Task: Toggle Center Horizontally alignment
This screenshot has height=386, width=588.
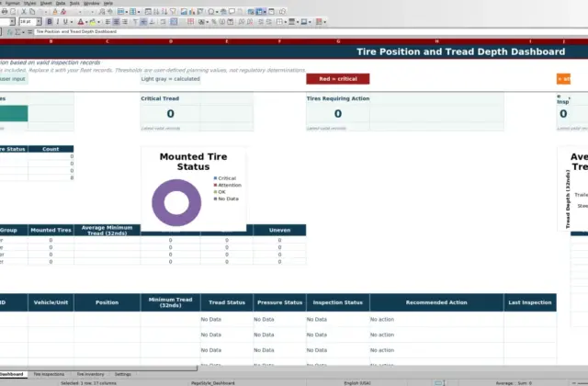Action: tap(117, 22)
